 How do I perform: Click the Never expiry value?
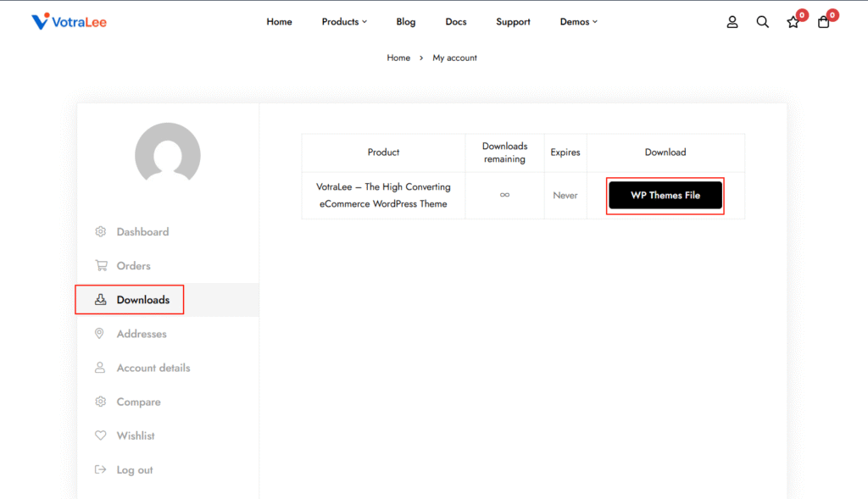[565, 196]
